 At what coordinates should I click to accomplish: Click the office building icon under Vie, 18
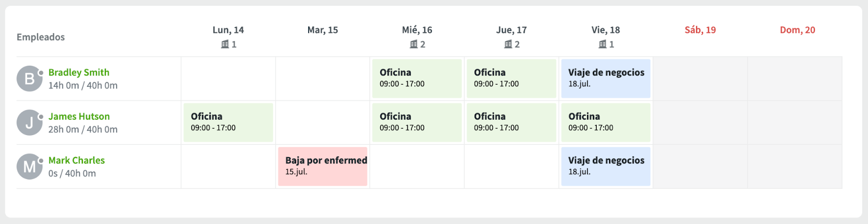(602, 44)
